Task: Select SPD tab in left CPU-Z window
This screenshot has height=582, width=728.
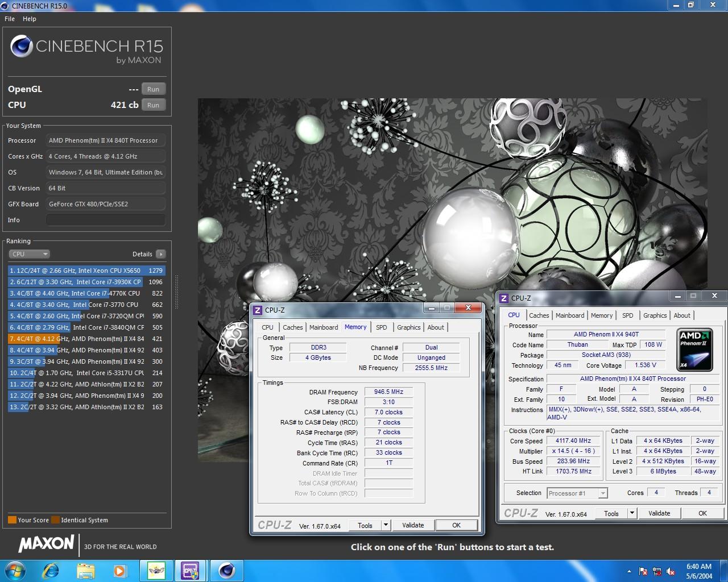Action: tap(382, 327)
